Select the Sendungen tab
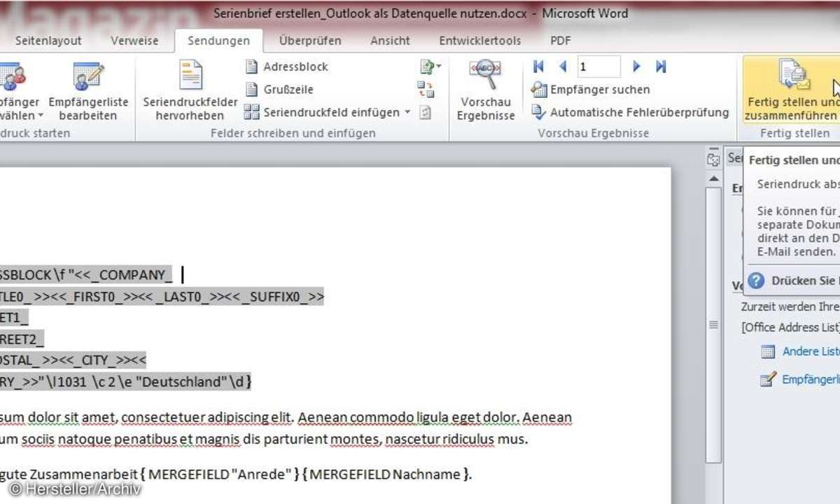The height and width of the screenshot is (504, 840). [x=218, y=41]
